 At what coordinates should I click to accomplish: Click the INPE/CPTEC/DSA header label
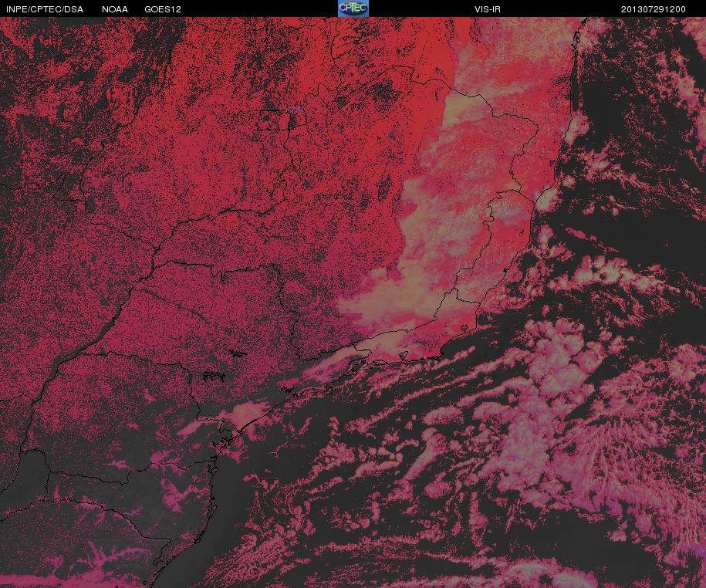coord(45,9)
